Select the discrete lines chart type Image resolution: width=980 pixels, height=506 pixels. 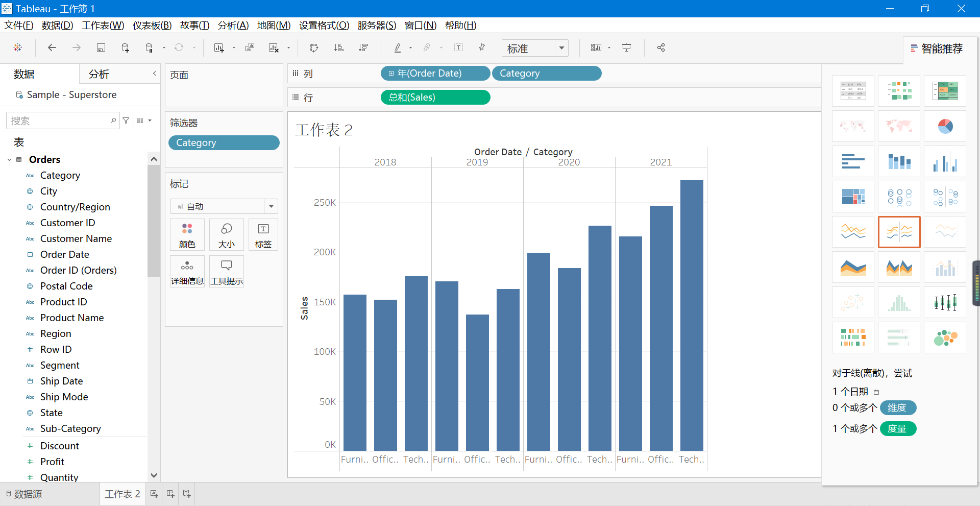[x=899, y=232]
